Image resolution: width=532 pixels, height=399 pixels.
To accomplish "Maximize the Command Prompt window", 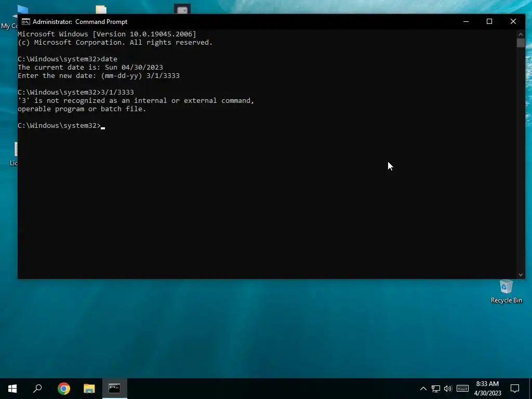I will pos(489,21).
